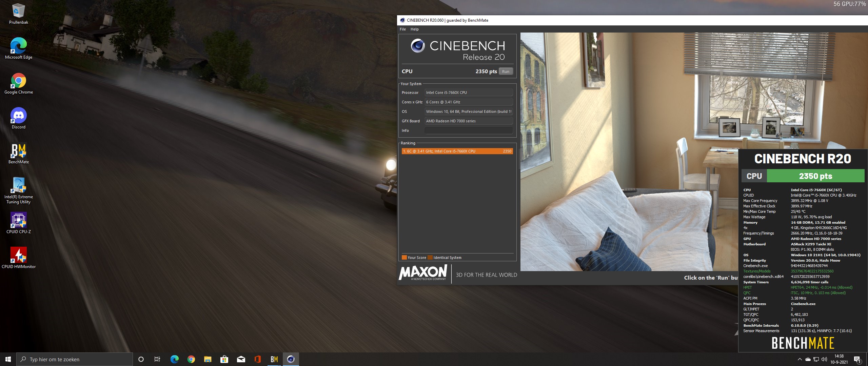Click the ACPI PM 3.58 MHz row

(x=774, y=298)
